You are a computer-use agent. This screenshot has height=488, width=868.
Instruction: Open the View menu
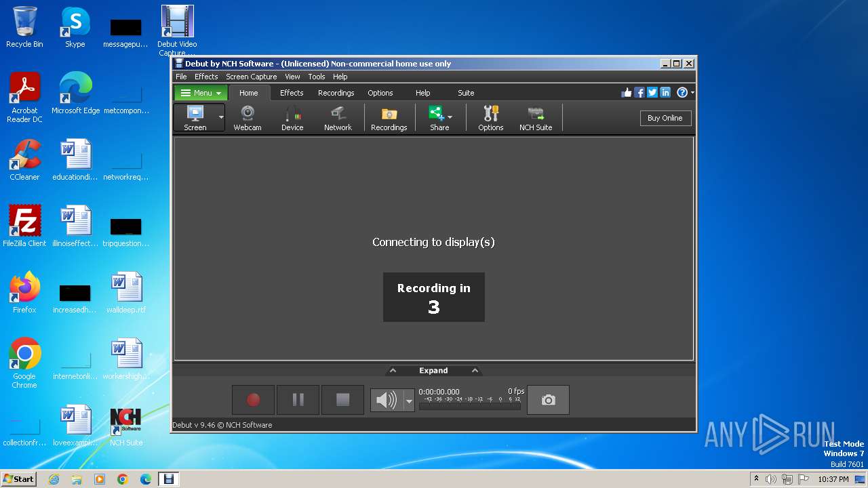pos(292,77)
